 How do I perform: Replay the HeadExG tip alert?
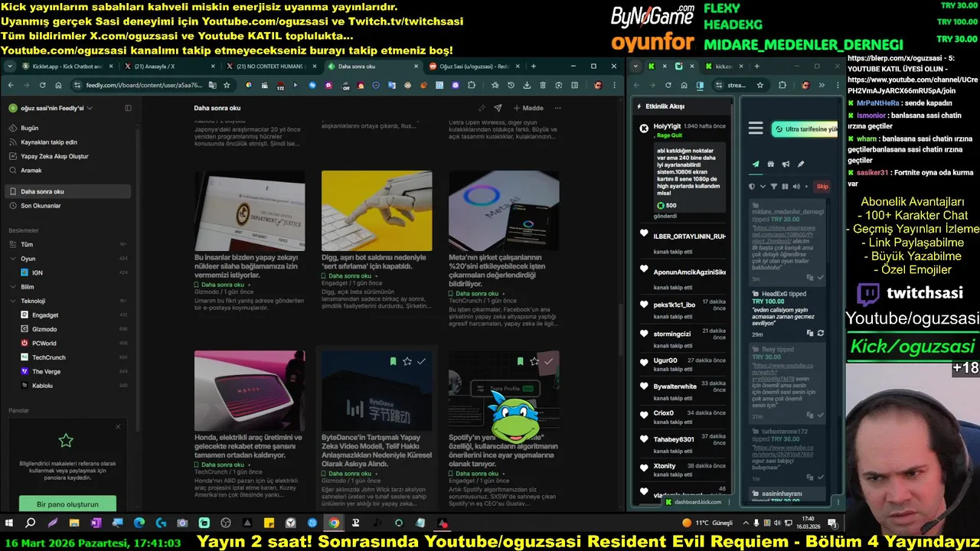tap(821, 334)
